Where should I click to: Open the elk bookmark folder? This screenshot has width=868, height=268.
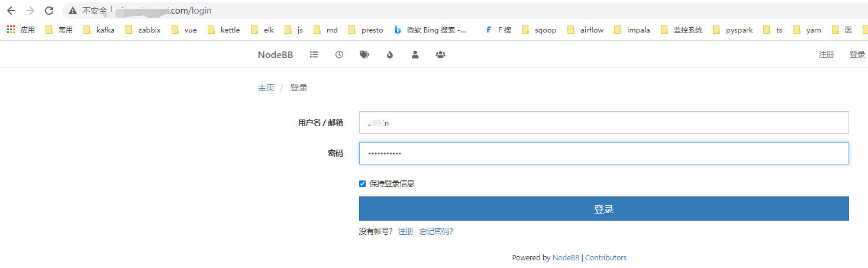pos(262,30)
